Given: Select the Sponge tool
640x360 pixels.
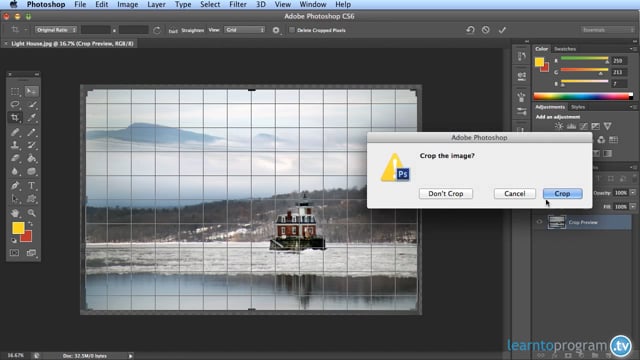Looking at the screenshot, I should click(31, 172).
